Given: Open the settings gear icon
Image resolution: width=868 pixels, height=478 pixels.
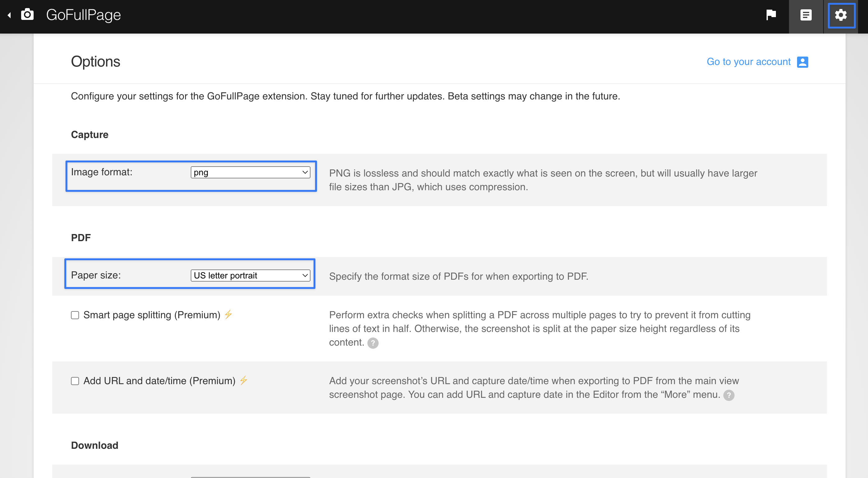Looking at the screenshot, I should pos(841,15).
